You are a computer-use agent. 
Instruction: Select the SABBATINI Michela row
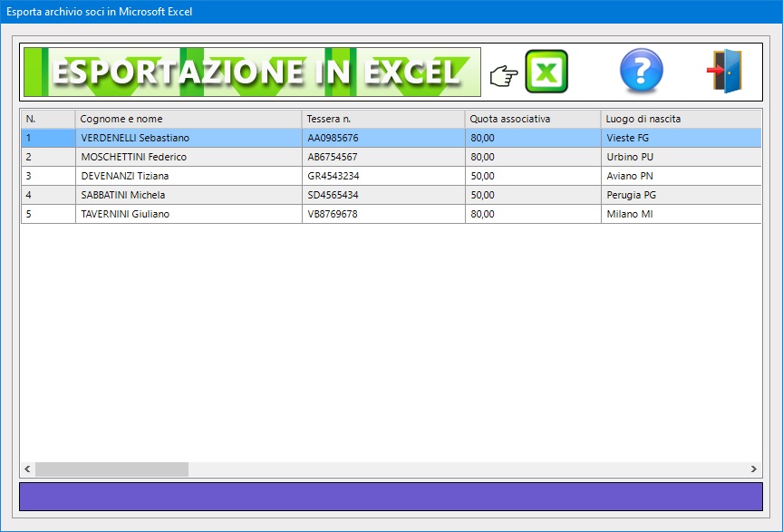[x=391, y=195]
